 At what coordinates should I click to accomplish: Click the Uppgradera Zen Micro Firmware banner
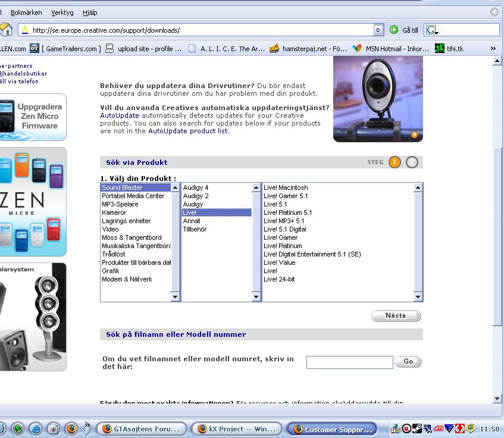click(33, 117)
